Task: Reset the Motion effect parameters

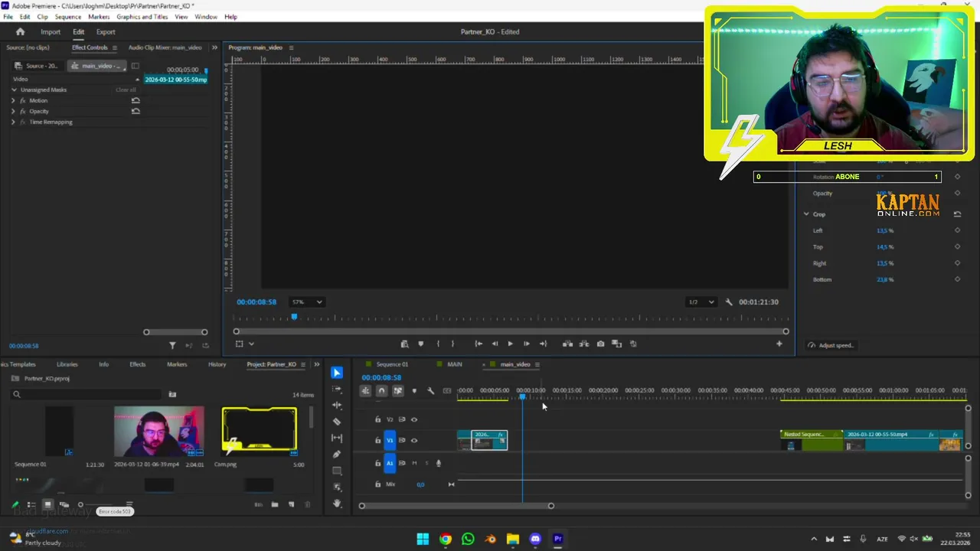Action: 136,100
